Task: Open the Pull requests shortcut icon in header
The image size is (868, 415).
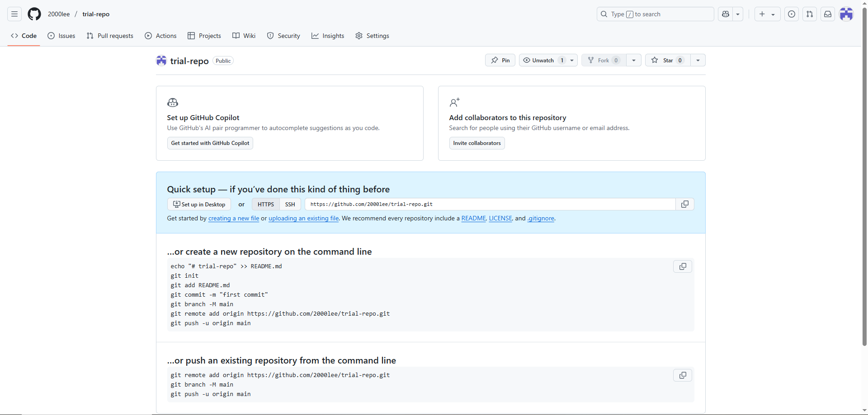Action: click(810, 14)
